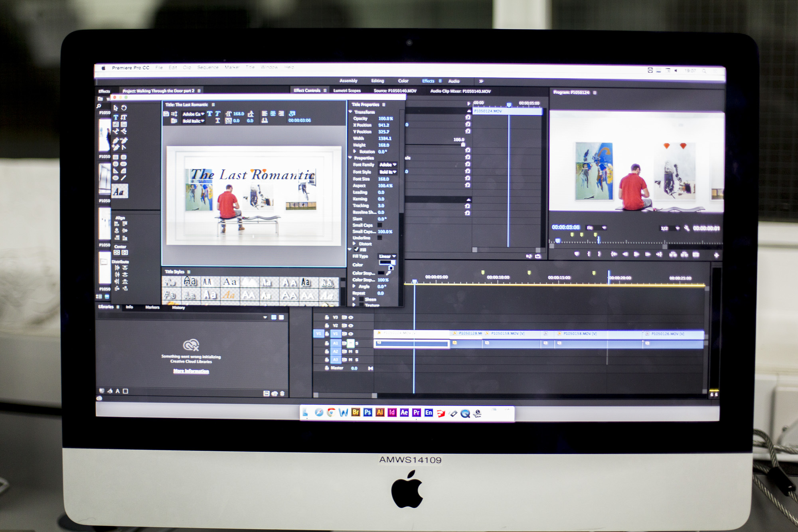Open the Lumetri Scopes tab
The height and width of the screenshot is (532, 798).
(347, 91)
